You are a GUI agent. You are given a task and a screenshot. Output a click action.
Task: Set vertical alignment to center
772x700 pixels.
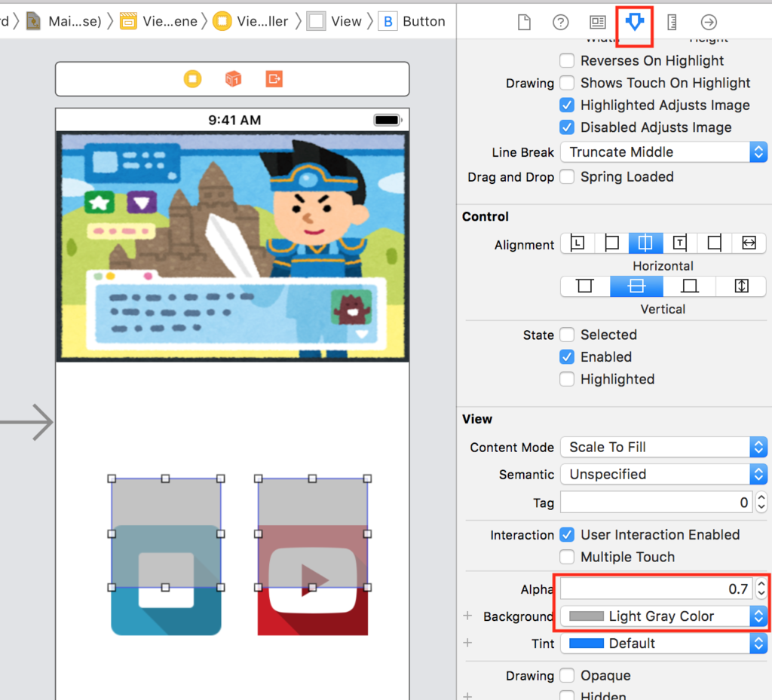[636, 286]
